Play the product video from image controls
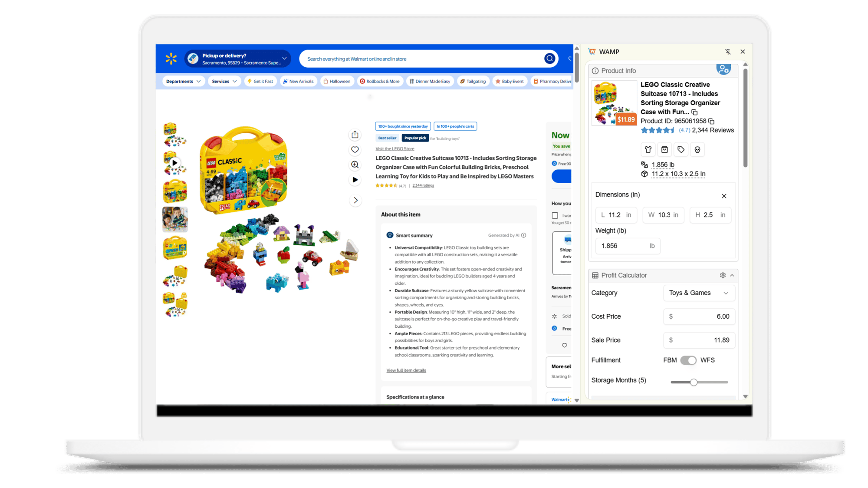Viewport: 868px width, 488px height. coord(355,180)
